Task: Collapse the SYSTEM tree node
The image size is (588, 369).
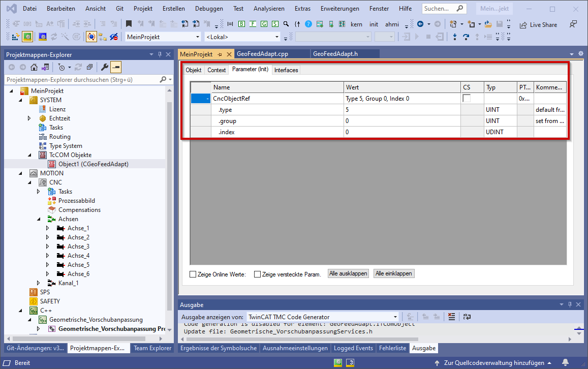Action: click(x=21, y=100)
